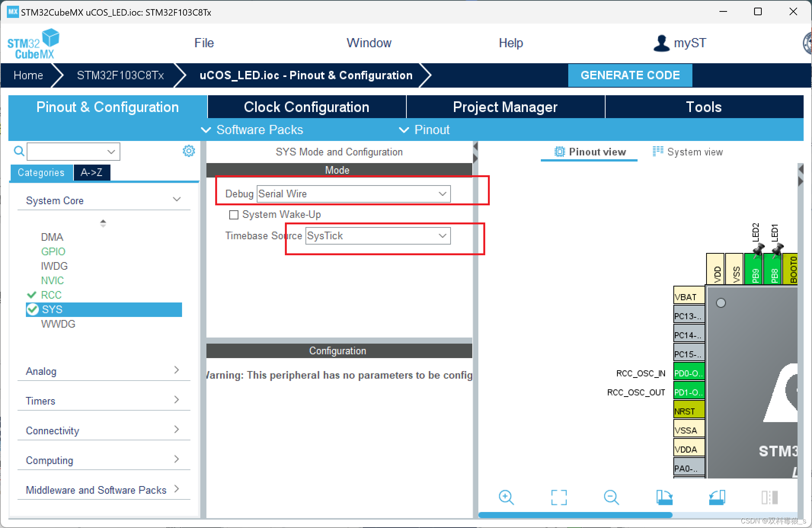Open the Help menu

511,43
